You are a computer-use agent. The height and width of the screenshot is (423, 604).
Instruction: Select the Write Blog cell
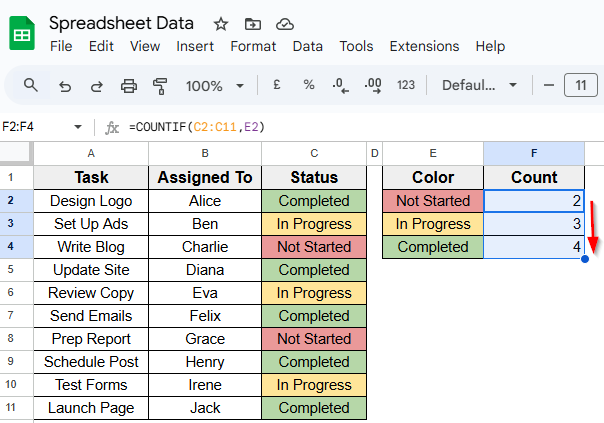[x=91, y=247]
